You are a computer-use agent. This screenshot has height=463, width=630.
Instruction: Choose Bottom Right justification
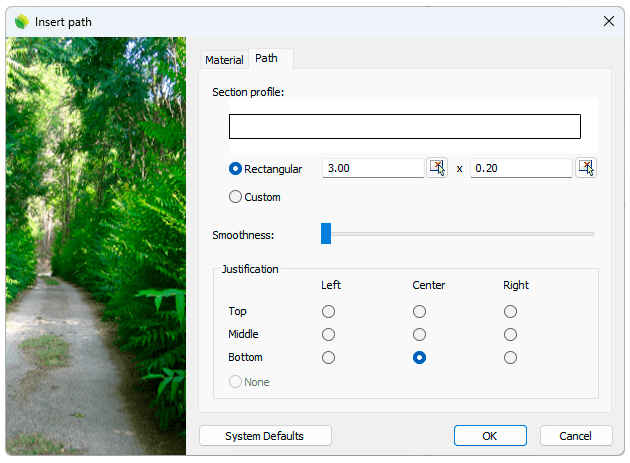click(x=510, y=358)
